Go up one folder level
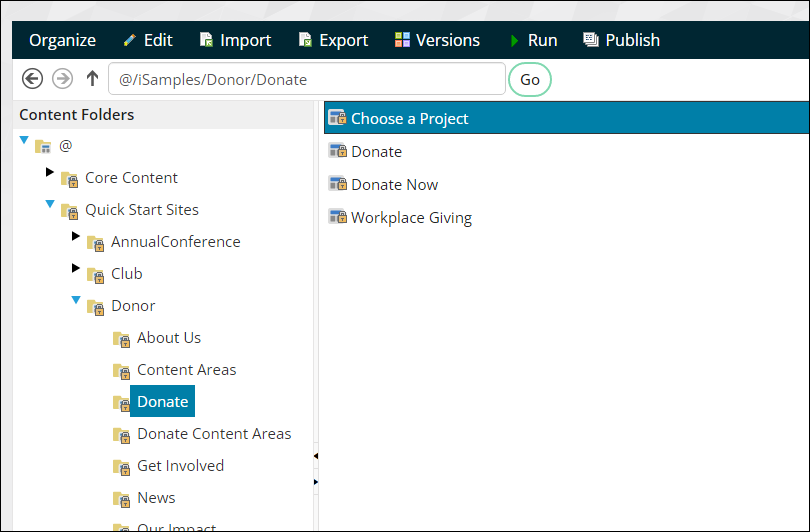Screen dimensions: 810x532 tap(92, 79)
